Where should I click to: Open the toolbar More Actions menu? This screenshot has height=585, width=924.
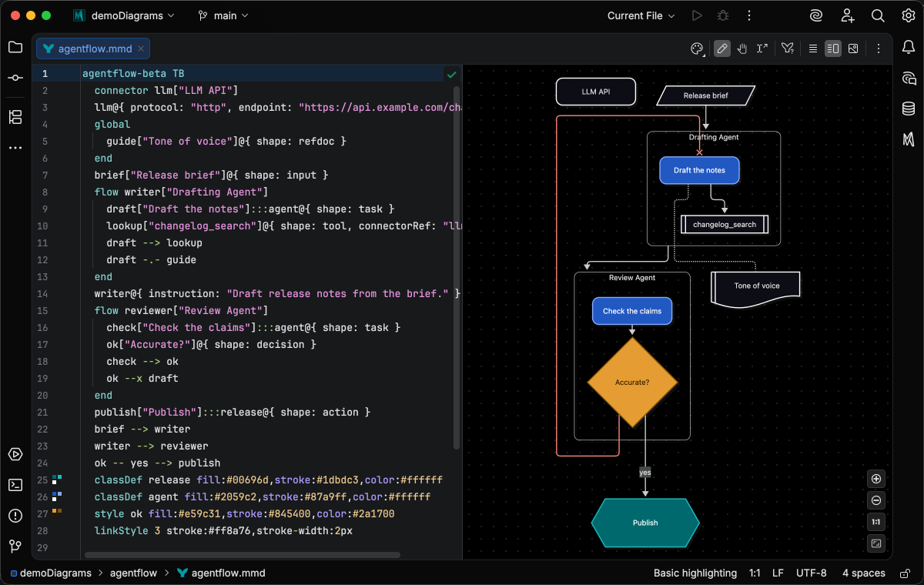(748, 15)
